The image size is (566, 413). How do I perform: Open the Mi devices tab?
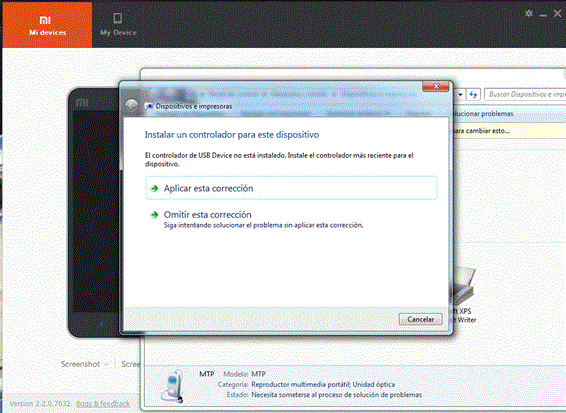point(47,25)
